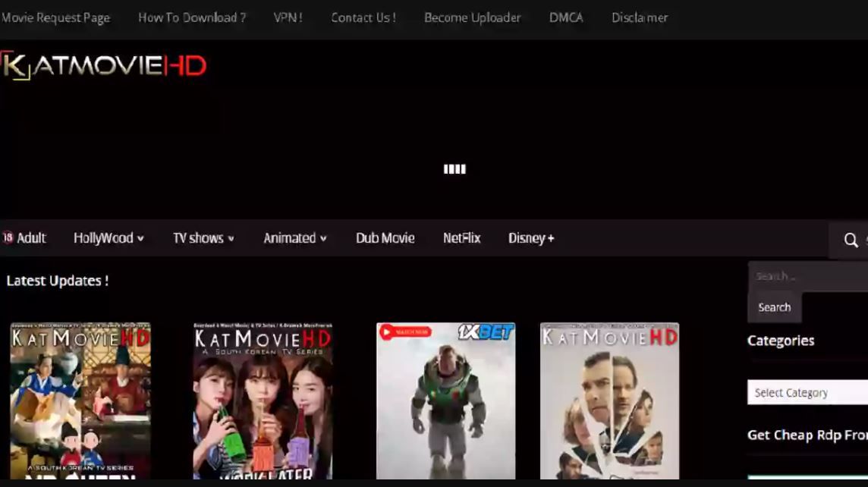Viewport: 868px width, 487px height.
Task: Click the 18 Adult badge icon
Action: [x=8, y=237]
